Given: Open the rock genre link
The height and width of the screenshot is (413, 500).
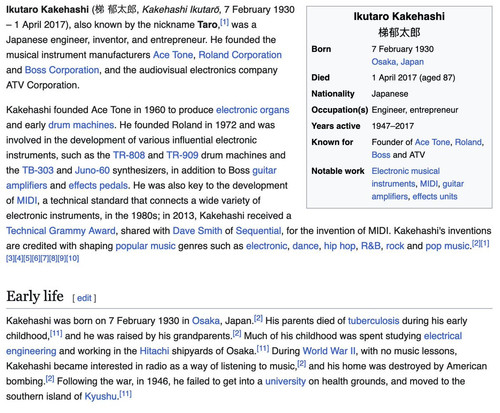Looking at the screenshot, I should tap(395, 246).
